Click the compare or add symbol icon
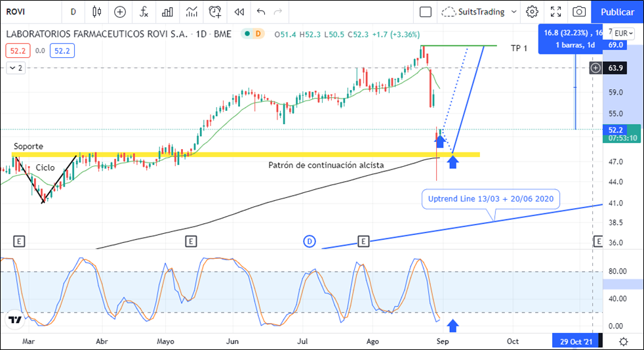644x350 pixels. [x=120, y=12]
